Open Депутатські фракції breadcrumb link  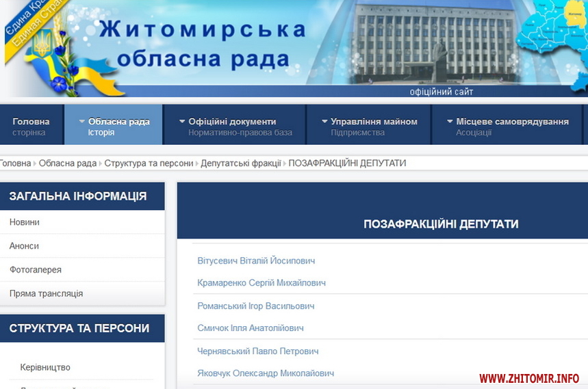click(x=240, y=163)
